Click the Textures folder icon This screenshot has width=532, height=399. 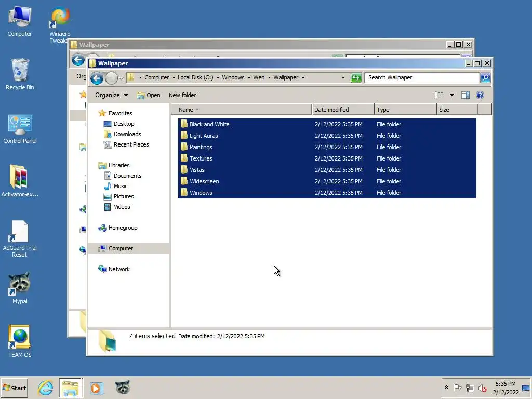pyautogui.click(x=184, y=158)
